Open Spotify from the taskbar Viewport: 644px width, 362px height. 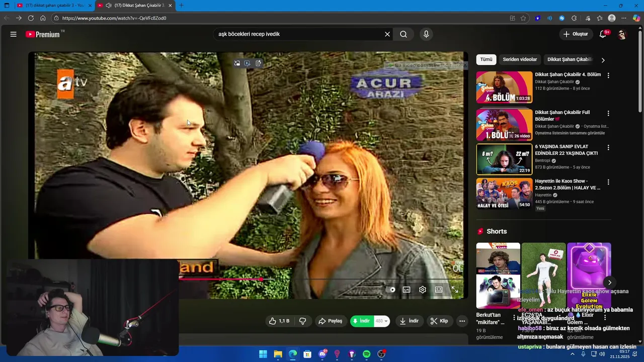point(367,354)
